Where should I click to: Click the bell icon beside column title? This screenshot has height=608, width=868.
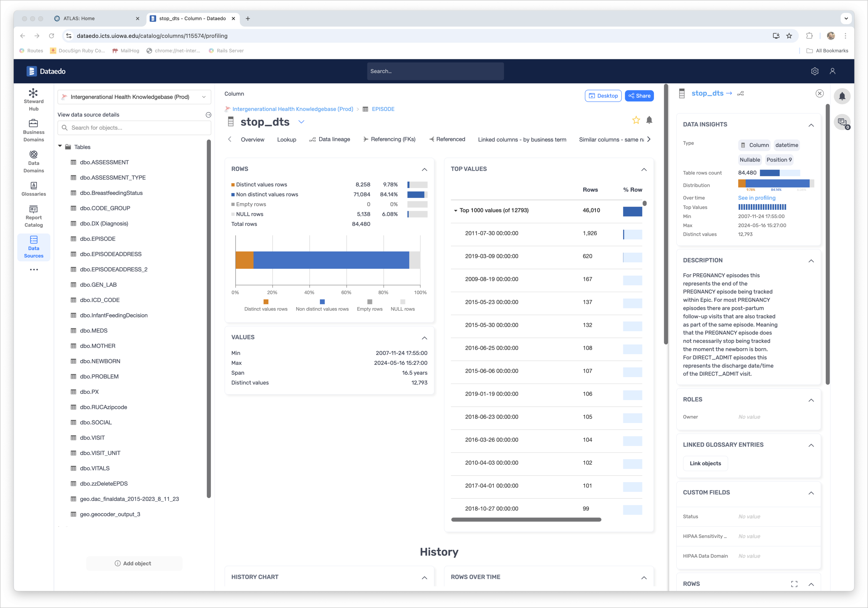click(x=649, y=120)
